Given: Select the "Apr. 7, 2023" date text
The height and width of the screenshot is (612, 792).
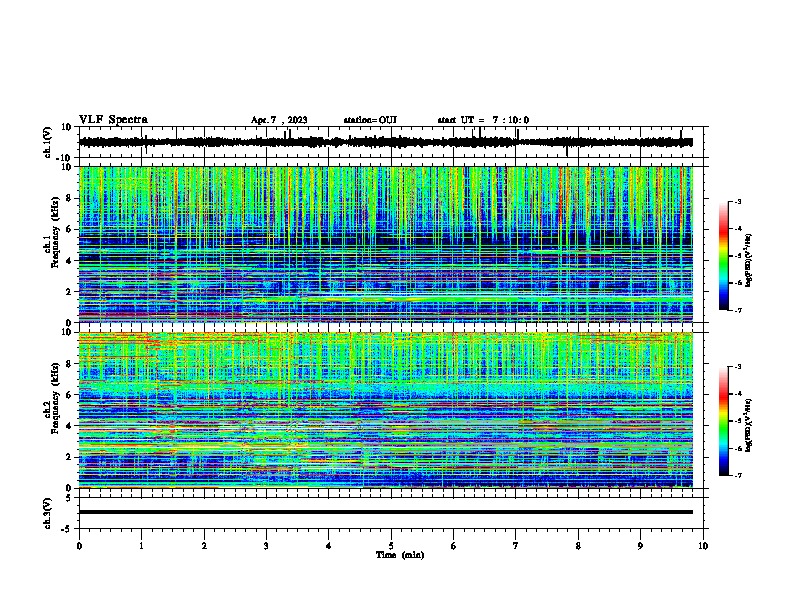Looking at the screenshot, I should click(x=279, y=120).
